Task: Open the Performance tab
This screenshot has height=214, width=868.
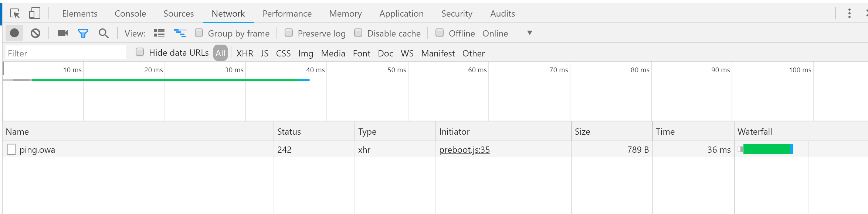Action: pos(287,14)
